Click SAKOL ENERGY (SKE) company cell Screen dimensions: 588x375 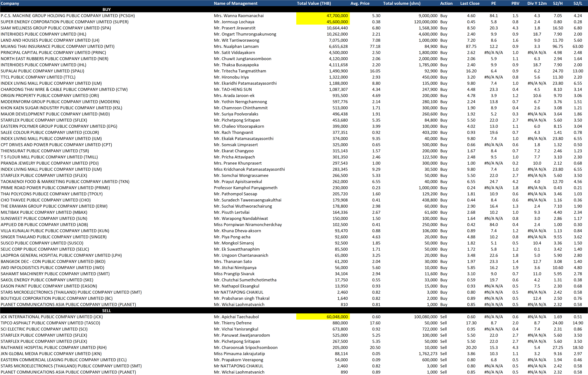pyautogui.click(x=47, y=280)
